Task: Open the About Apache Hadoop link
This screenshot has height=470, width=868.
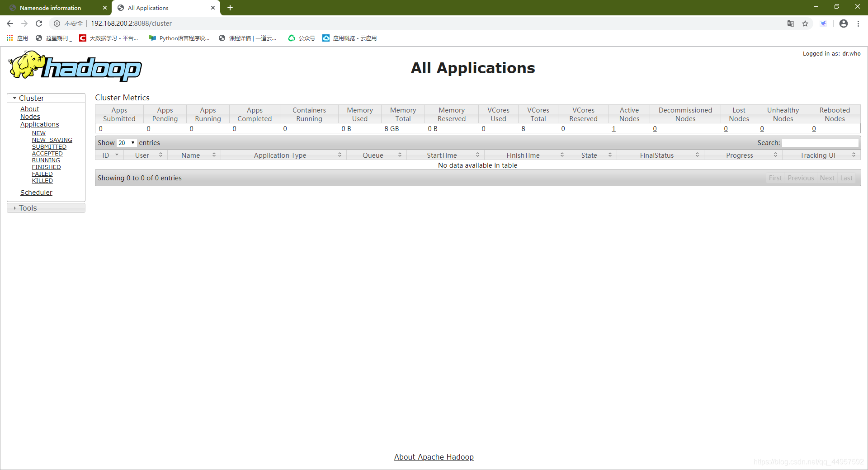Action: 433,457
